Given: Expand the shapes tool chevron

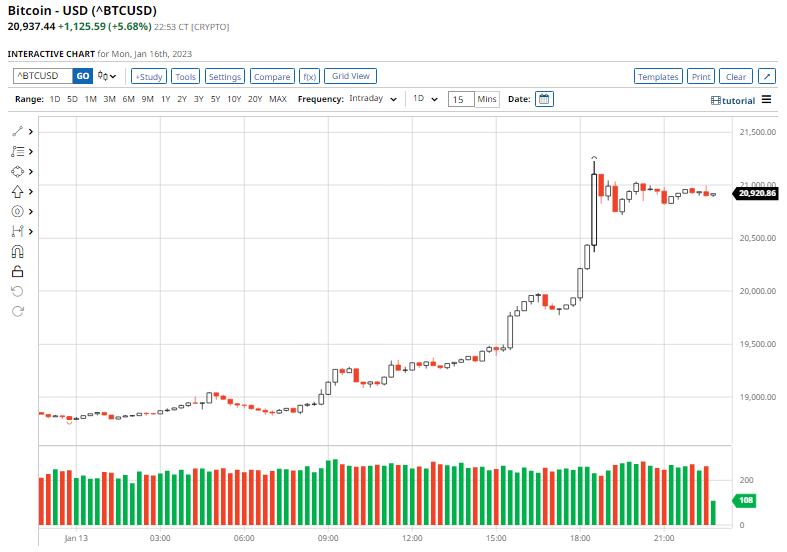Looking at the screenshot, I should point(31,172).
